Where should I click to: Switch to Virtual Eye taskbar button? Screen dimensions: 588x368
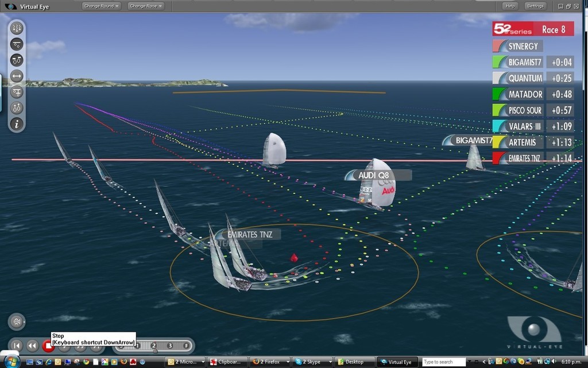click(397, 362)
